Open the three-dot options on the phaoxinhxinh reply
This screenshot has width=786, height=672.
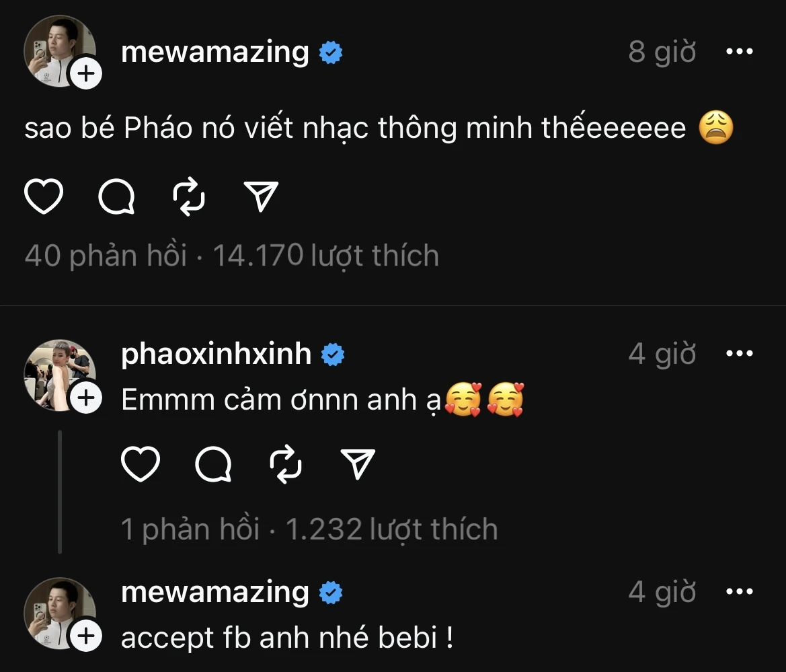(x=740, y=354)
